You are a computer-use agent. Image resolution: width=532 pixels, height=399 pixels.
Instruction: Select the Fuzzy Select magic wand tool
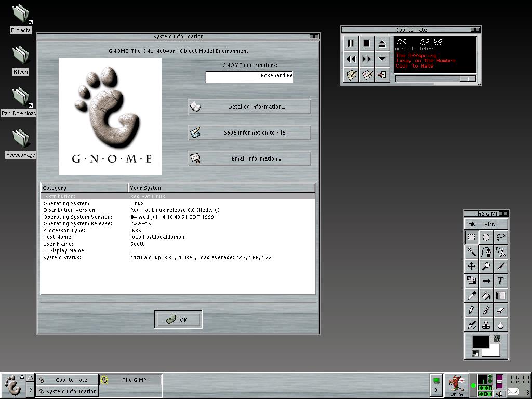pyautogui.click(x=471, y=252)
